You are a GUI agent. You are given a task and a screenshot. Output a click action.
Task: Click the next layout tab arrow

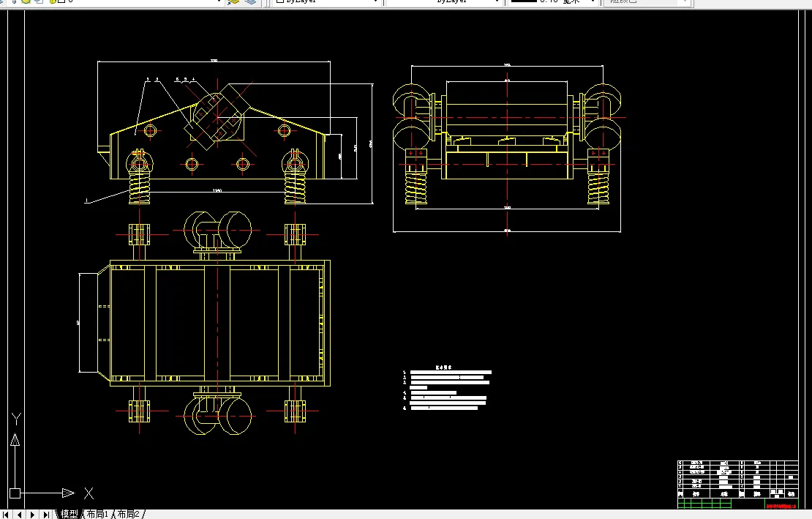pyautogui.click(x=32, y=515)
